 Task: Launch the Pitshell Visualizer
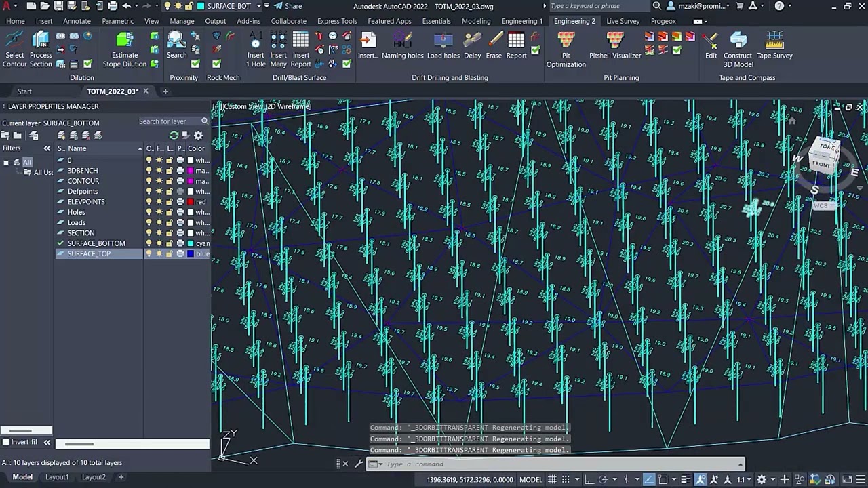[615, 45]
